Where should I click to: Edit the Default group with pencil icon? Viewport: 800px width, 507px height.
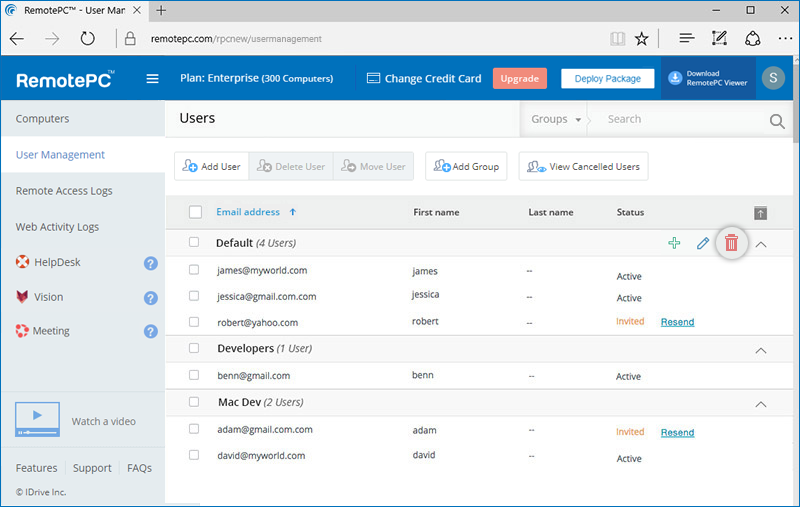[x=703, y=243]
